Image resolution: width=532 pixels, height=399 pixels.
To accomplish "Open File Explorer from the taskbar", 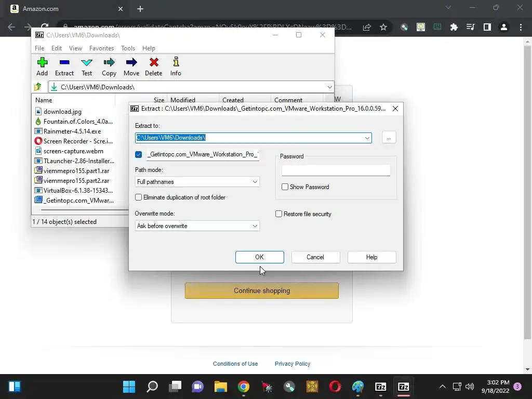I will [220, 387].
